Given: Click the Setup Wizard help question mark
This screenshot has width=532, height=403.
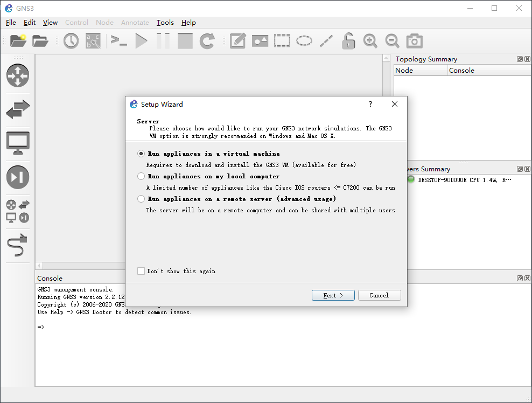Looking at the screenshot, I should coord(370,104).
